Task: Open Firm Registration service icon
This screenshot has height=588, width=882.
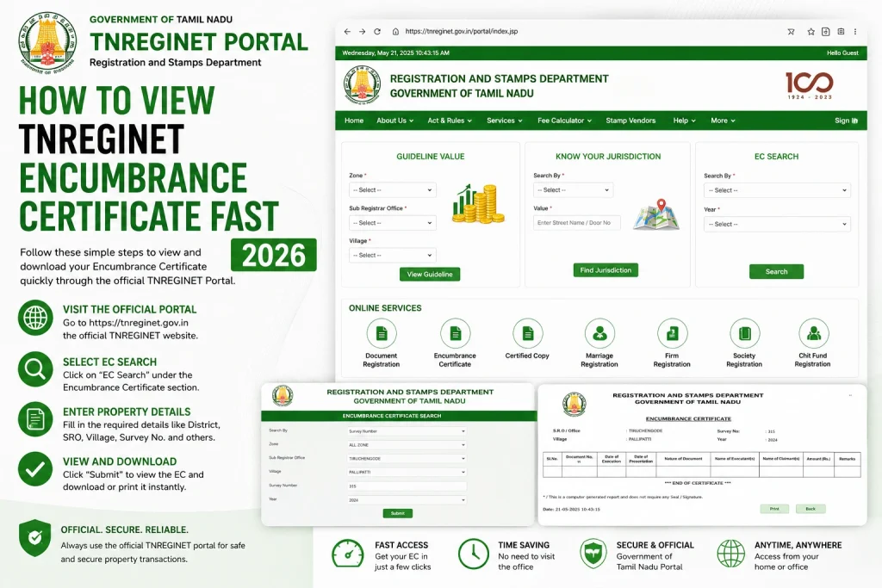Action: point(672,333)
